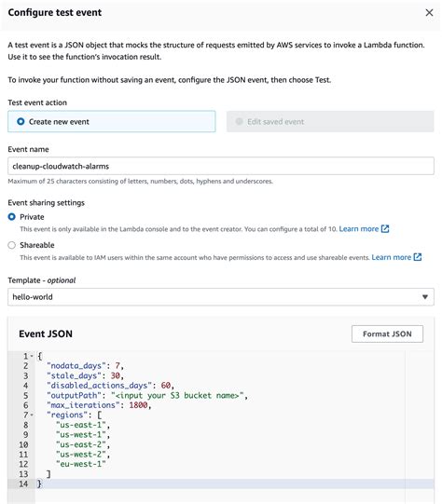
Task: Click the "regions" key in JSON
Action: tap(67, 415)
